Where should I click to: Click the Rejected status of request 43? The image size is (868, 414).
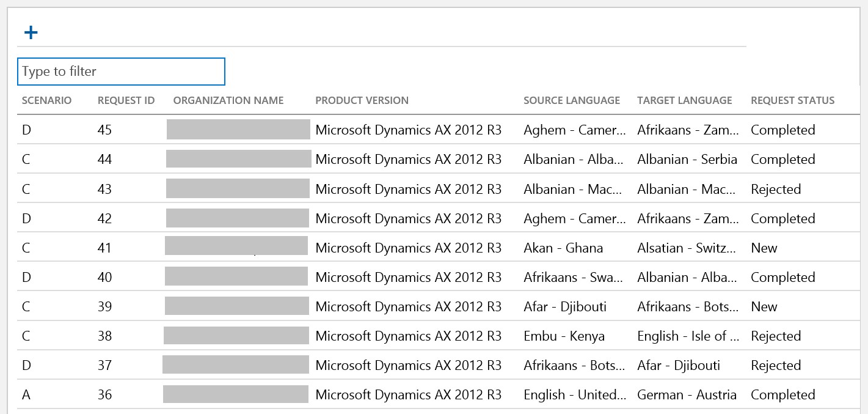(x=775, y=190)
